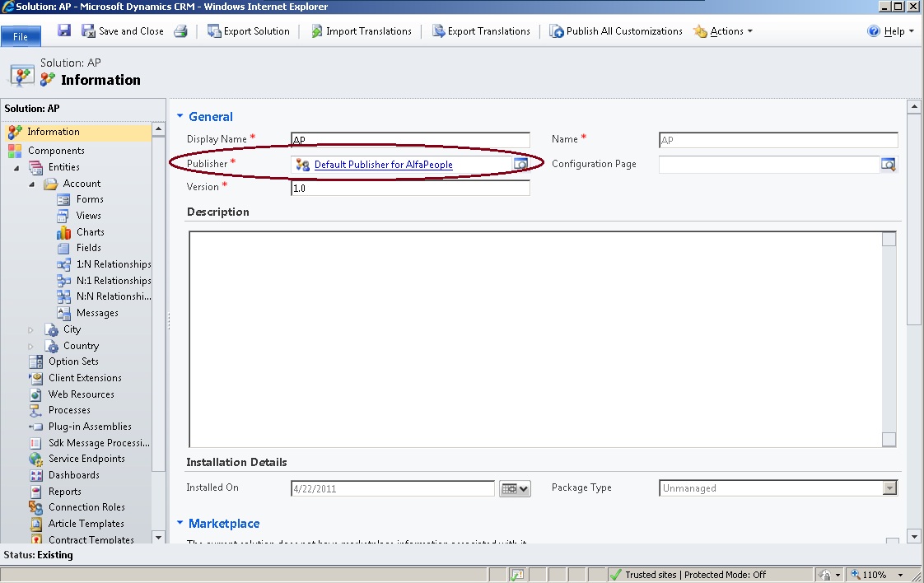Click Save and Close button
The height and width of the screenshot is (583, 924).
(x=123, y=31)
